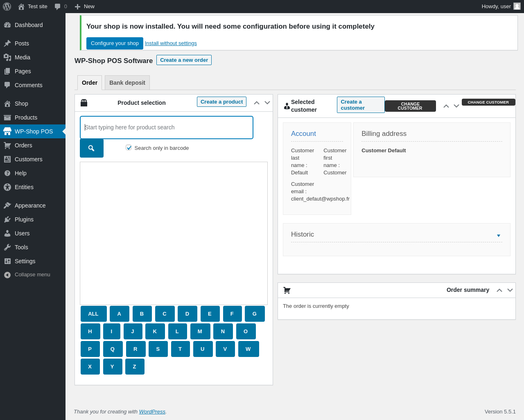Viewport: 524px width, 420px height.
Task: Open Orders with the cart icon
Action: pos(7,145)
